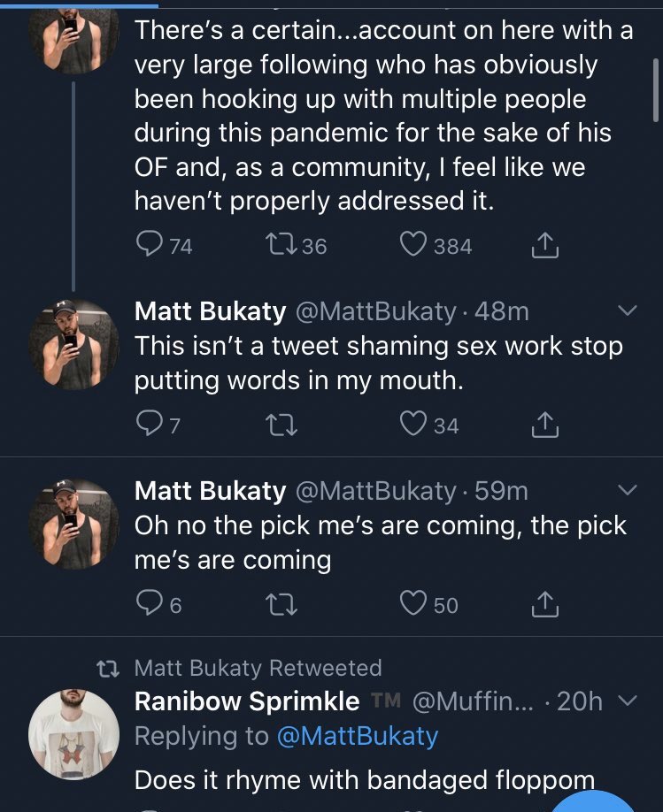
Task: Open Ranibow Sprimkle's profile name
Action: coord(247,701)
